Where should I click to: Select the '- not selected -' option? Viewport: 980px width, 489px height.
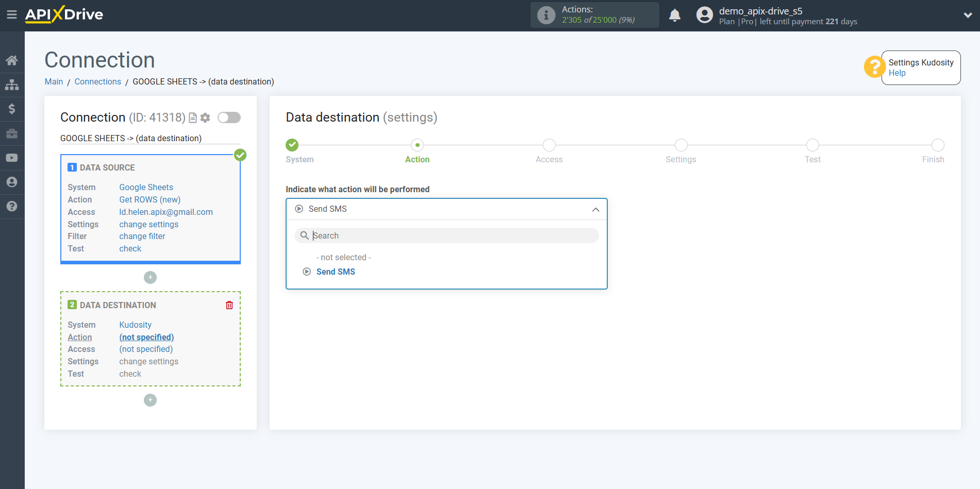(x=343, y=257)
